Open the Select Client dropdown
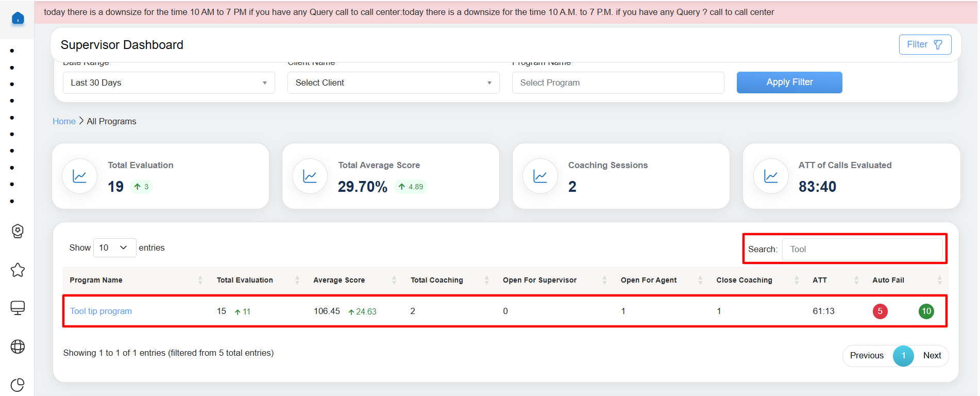The height and width of the screenshot is (396, 980). pos(393,82)
